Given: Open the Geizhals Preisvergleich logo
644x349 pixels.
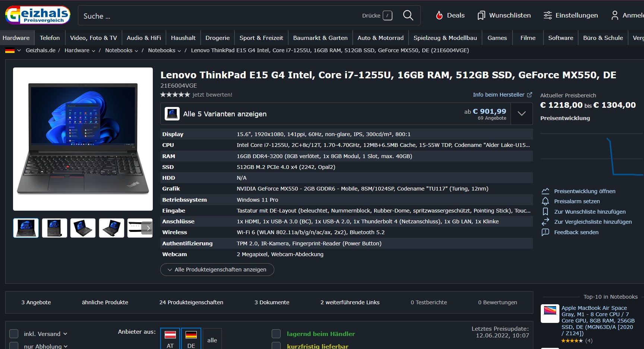Looking at the screenshot, I should pyautogui.click(x=38, y=15).
